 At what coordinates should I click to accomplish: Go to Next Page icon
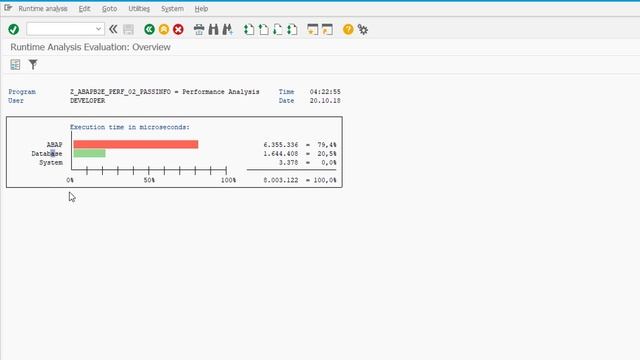(x=278, y=29)
